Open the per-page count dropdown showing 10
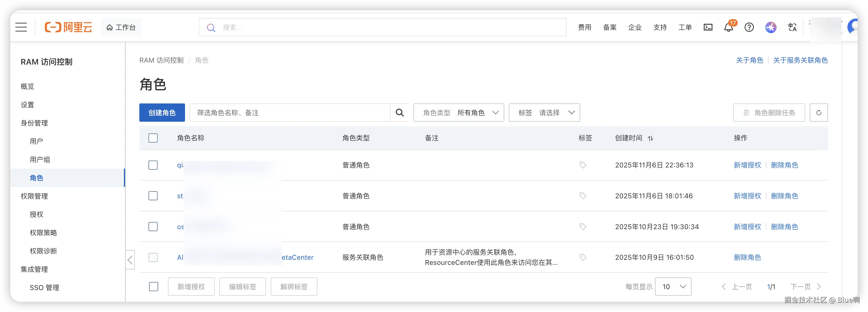The image size is (868, 312). (673, 287)
